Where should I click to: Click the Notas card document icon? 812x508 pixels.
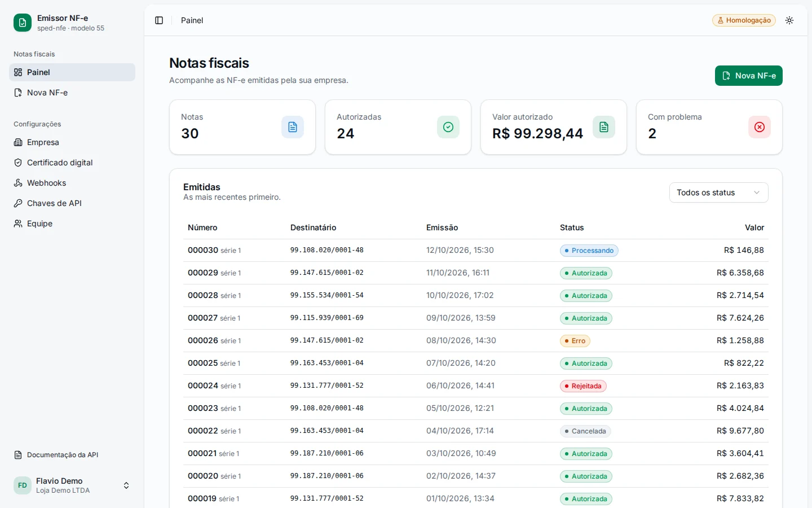[293, 127]
